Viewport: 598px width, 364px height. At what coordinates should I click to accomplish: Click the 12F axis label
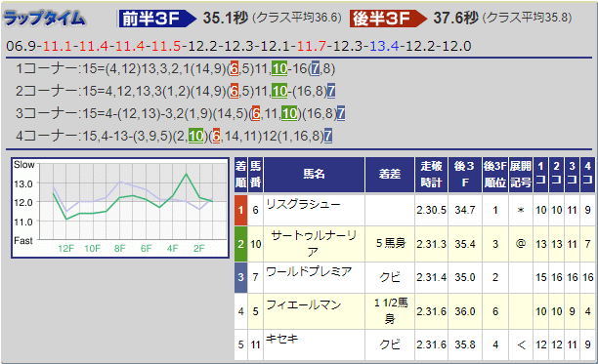[x=66, y=249]
